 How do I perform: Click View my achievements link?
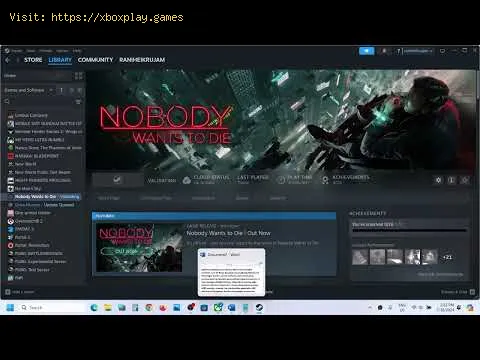pos(441,274)
